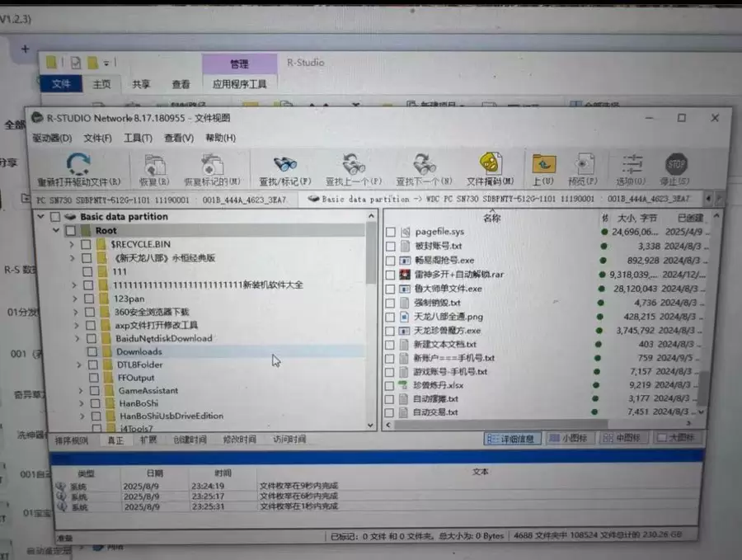Click the 上 (Up) folder navigation icon

click(544, 163)
